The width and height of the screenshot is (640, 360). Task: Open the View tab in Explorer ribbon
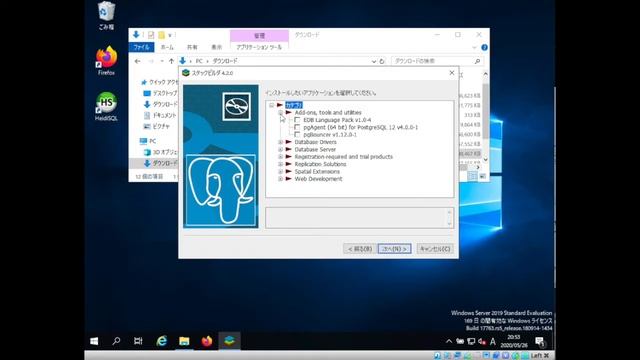216,47
